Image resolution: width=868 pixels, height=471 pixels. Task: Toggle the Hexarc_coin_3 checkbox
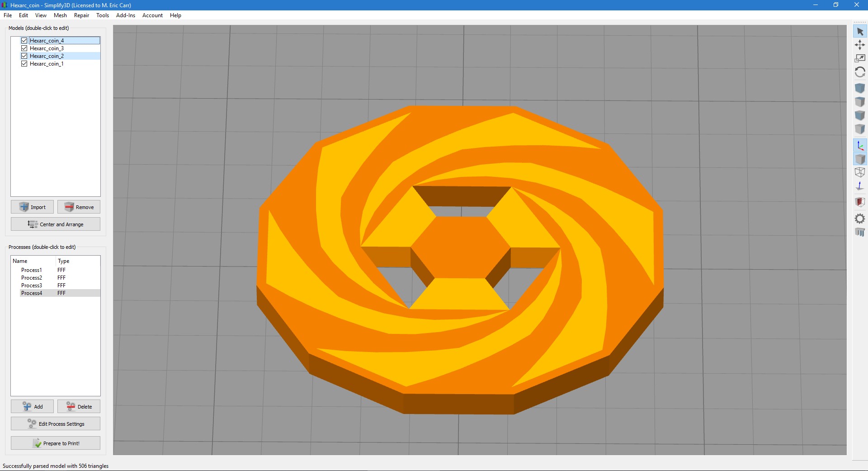click(x=24, y=48)
